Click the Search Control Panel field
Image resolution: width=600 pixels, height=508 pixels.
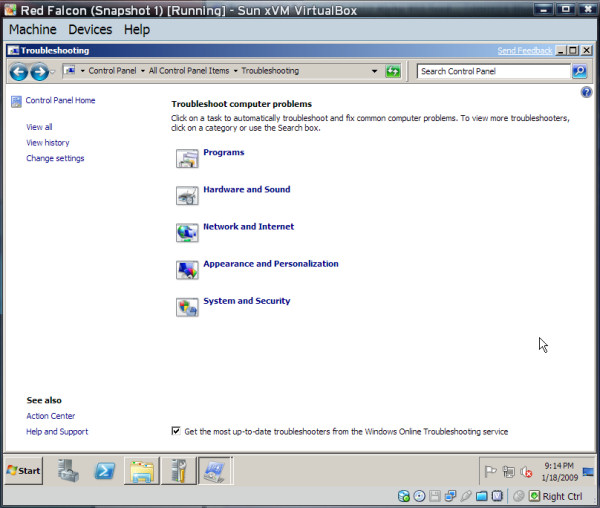[494, 71]
